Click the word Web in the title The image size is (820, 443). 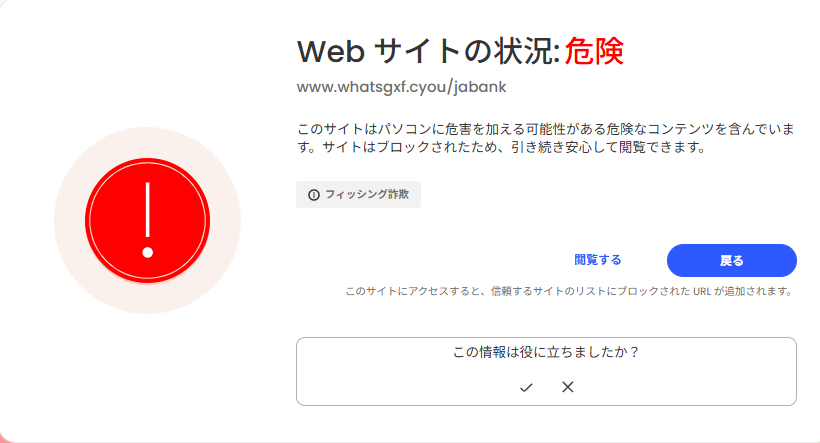click(331, 51)
